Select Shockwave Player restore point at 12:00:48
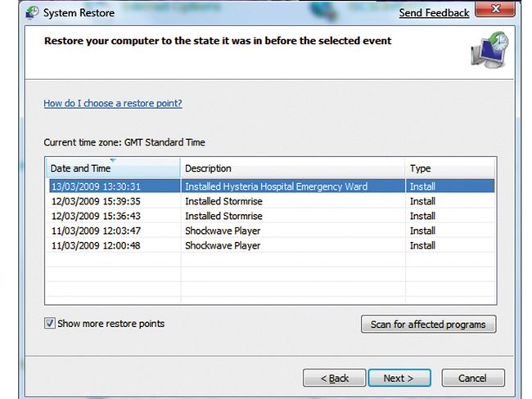The width and height of the screenshot is (532, 399). pyautogui.click(x=222, y=245)
